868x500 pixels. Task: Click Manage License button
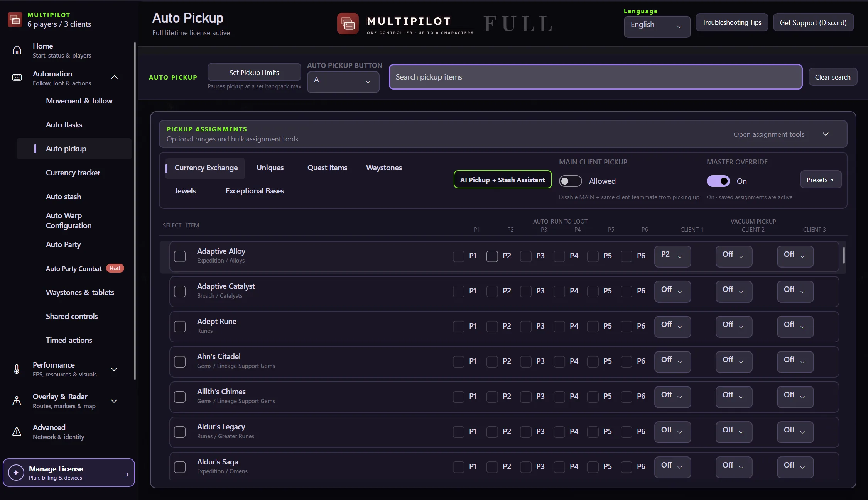pos(69,473)
